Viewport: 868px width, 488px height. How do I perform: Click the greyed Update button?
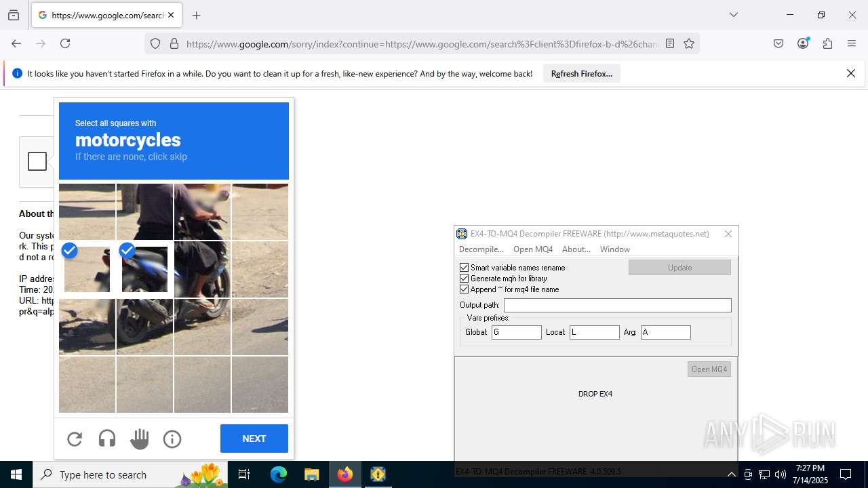pyautogui.click(x=679, y=268)
